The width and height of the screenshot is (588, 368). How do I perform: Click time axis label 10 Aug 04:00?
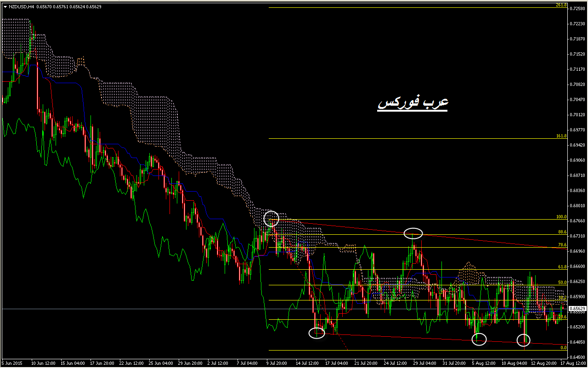coord(514,363)
